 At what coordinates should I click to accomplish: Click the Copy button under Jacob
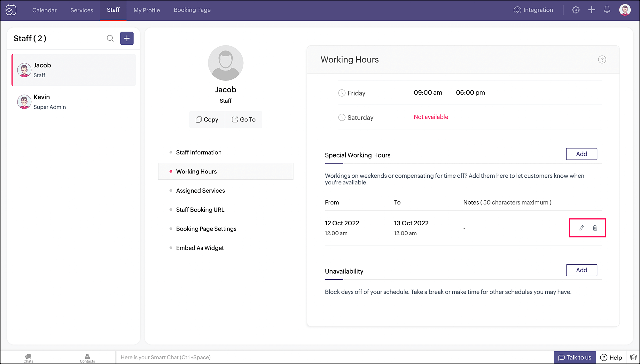[207, 120]
